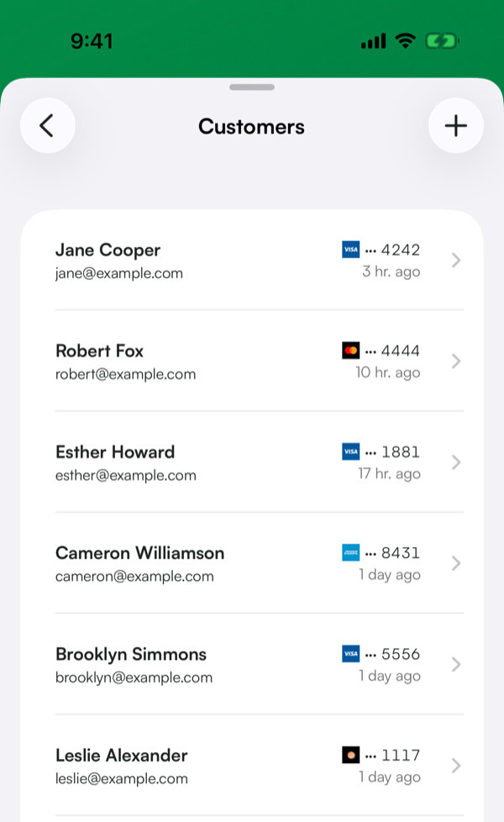The width and height of the screenshot is (504, 822).
Task: Select robert@example.com email text
Action: point(126,374)
